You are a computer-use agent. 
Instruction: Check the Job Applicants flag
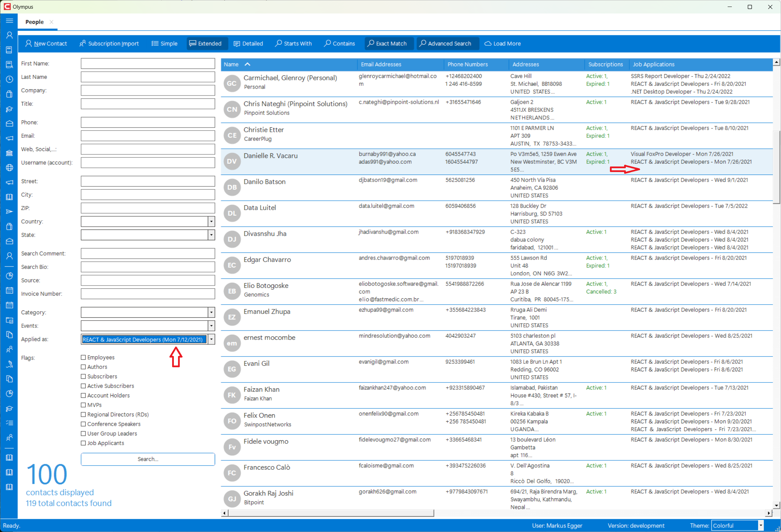(83, 443)
